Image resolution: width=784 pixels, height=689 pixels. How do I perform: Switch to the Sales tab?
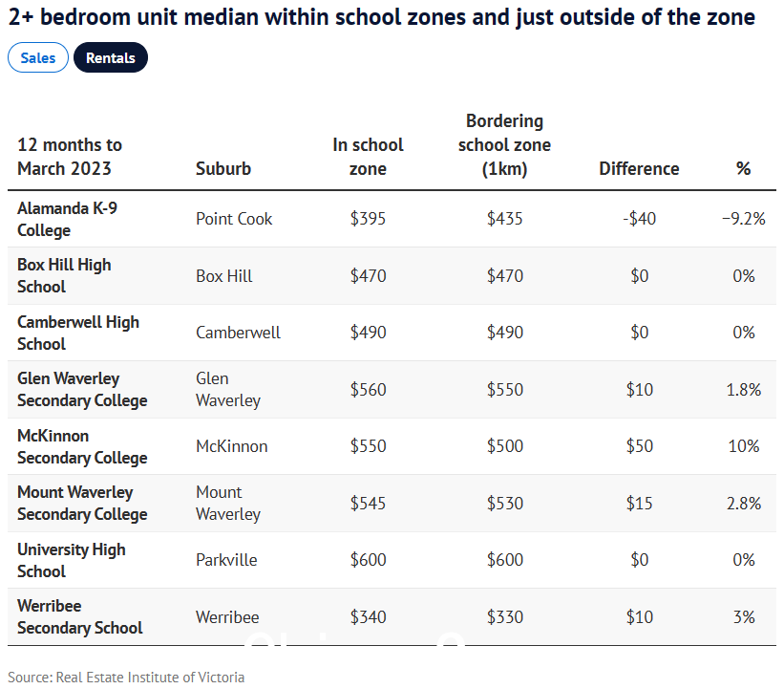38,57
